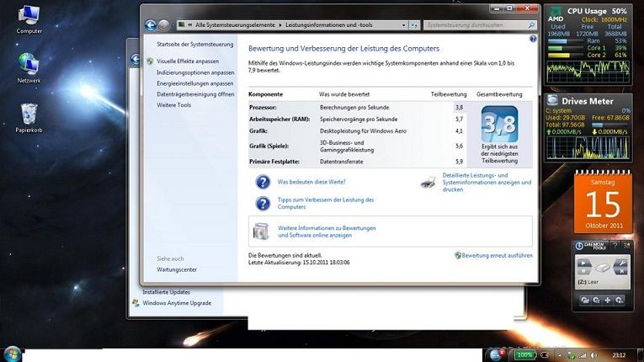Show hidden tray icons arrow
This screenshot has height=362, width=644.
click(x=559, y=355)
